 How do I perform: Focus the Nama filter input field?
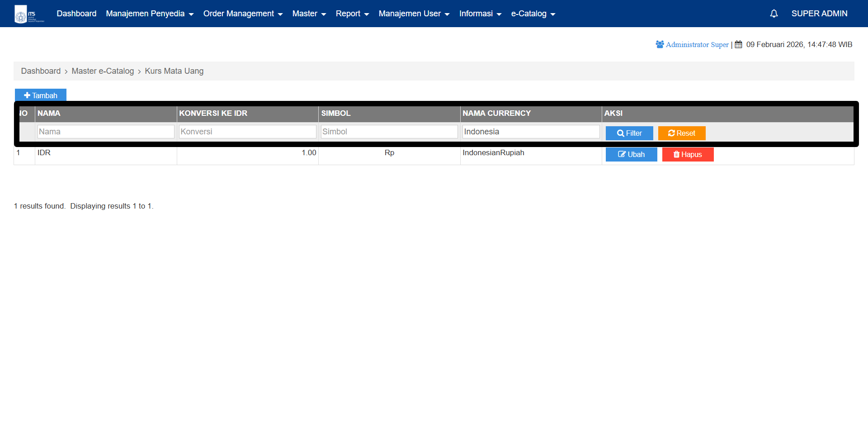(x=106, y=132)
